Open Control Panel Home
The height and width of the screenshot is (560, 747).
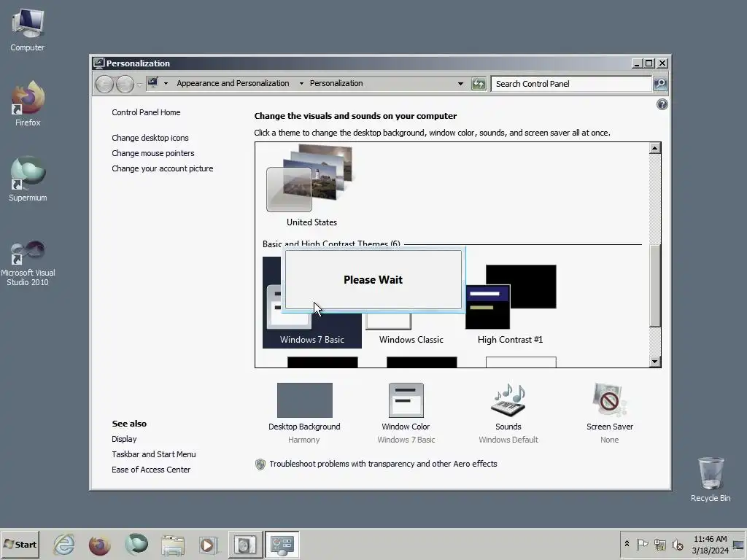pos(146,112)
